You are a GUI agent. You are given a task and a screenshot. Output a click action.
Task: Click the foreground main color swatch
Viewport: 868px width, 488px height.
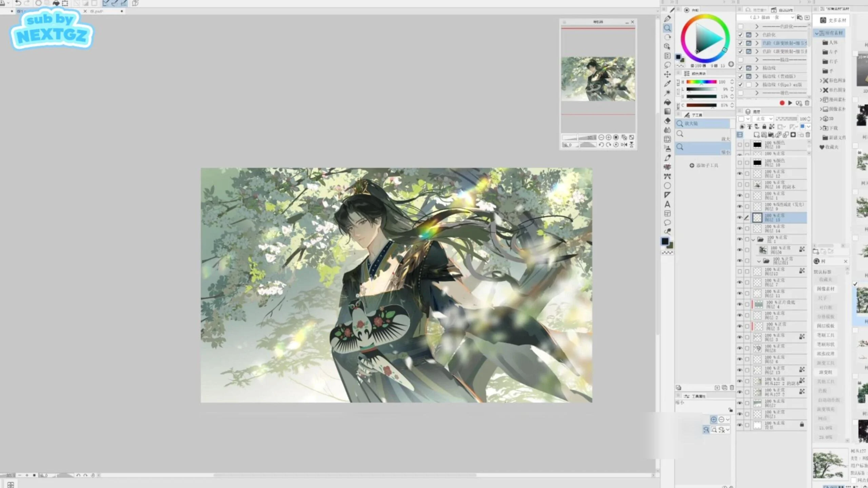(665, 241)
